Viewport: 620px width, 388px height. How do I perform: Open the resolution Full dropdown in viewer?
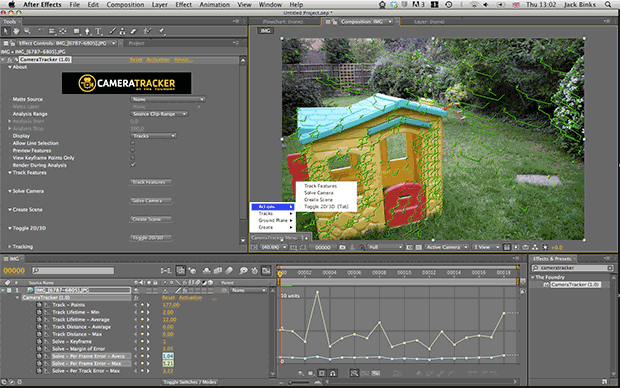point(385,247)
